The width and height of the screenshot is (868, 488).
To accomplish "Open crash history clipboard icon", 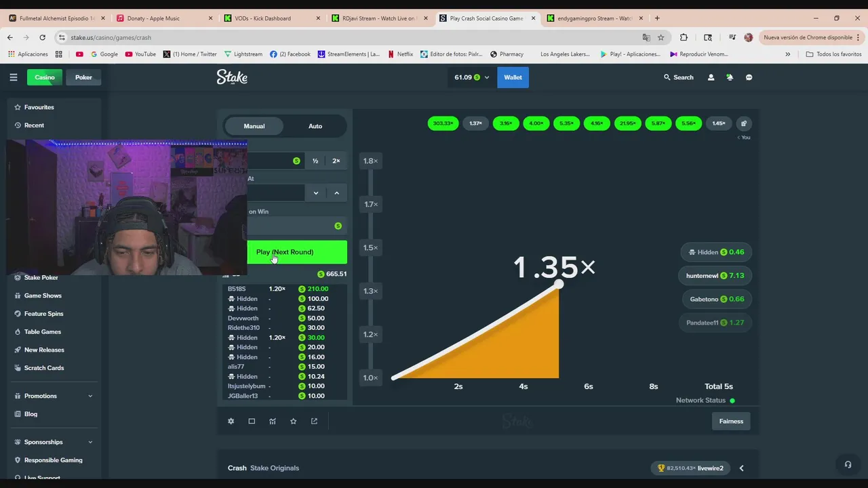I will [744, 123].
